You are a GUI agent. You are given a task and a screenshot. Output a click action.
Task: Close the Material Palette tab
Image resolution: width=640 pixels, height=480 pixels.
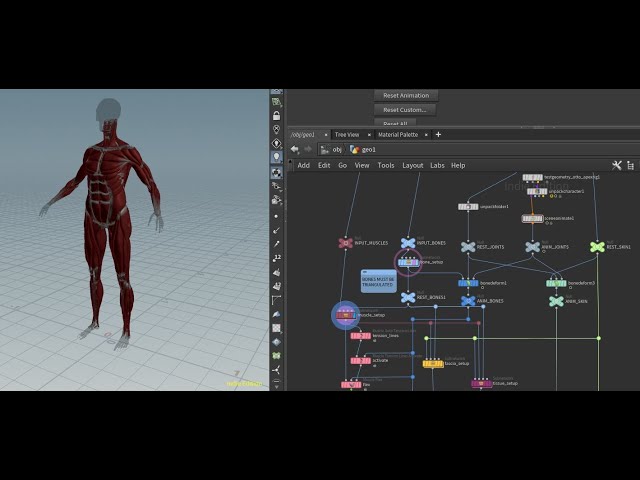pyautogui.click(x=426, y=135)
